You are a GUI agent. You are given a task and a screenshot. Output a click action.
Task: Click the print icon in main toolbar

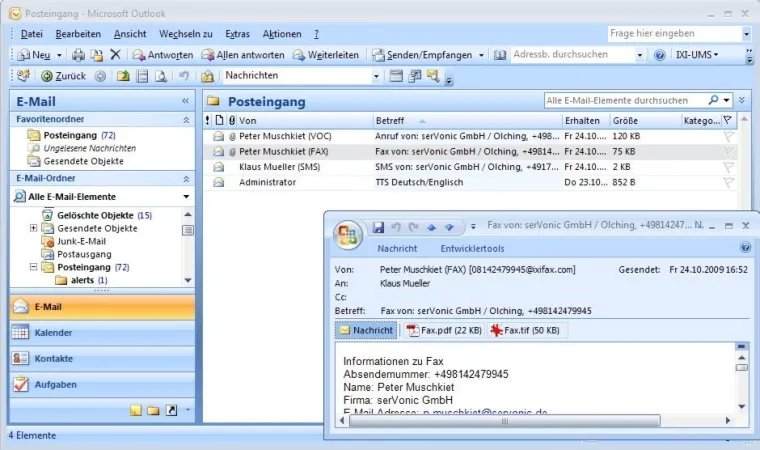[78, 55]
